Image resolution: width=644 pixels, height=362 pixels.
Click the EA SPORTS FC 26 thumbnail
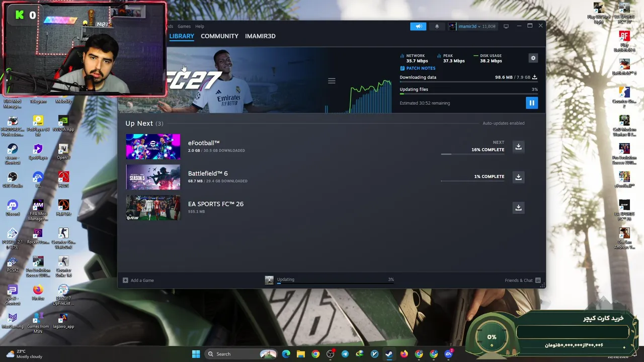point(153,208)
